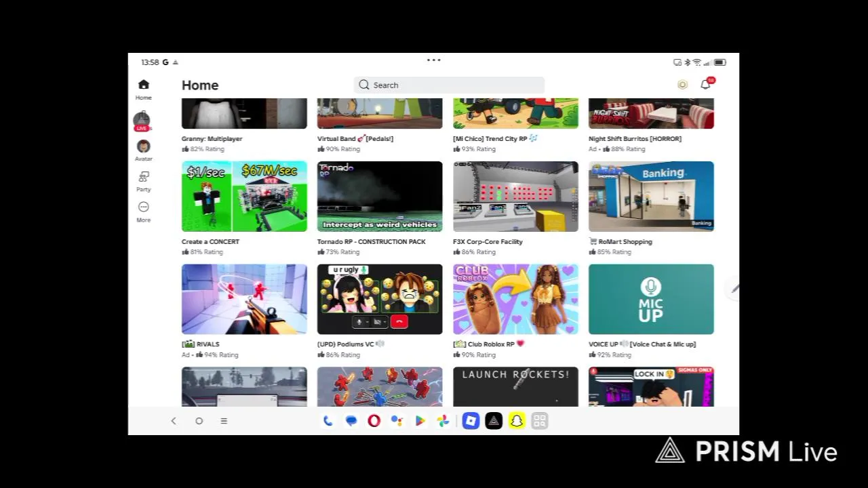The width and height of the screenshot is (868, 488).
Task: Open the More menu in sidebar
Action: (143, 211)
